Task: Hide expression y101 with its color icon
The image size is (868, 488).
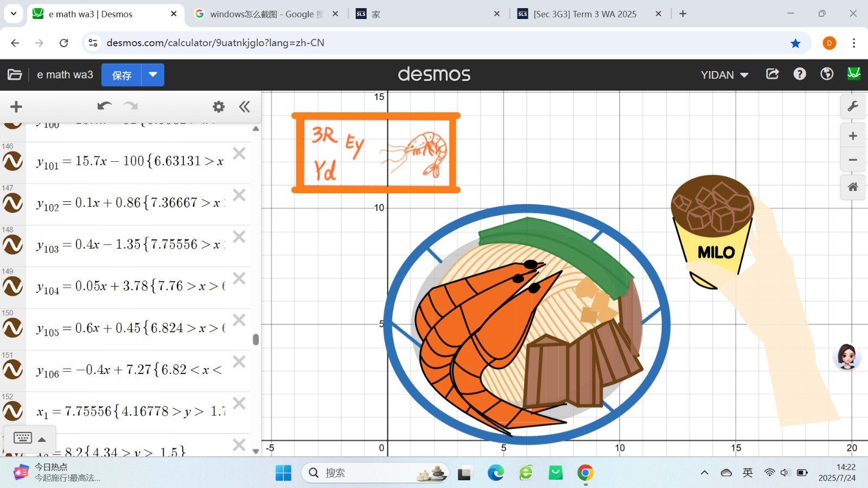Action: [13, 162]
